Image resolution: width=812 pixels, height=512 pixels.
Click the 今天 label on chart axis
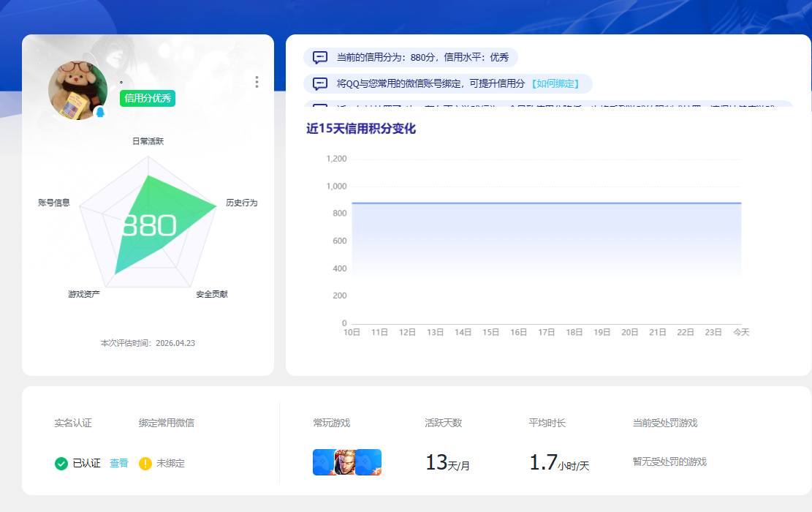pyautogui.click(x=741, y=332)
